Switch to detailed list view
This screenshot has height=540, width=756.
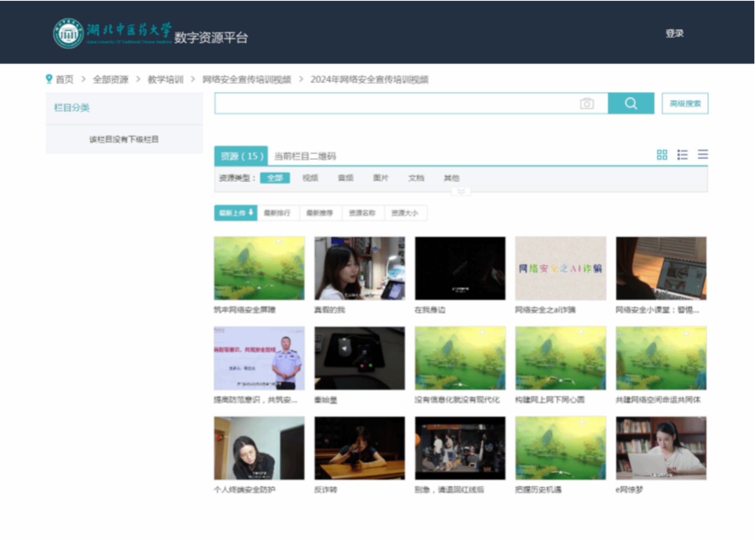682,154
